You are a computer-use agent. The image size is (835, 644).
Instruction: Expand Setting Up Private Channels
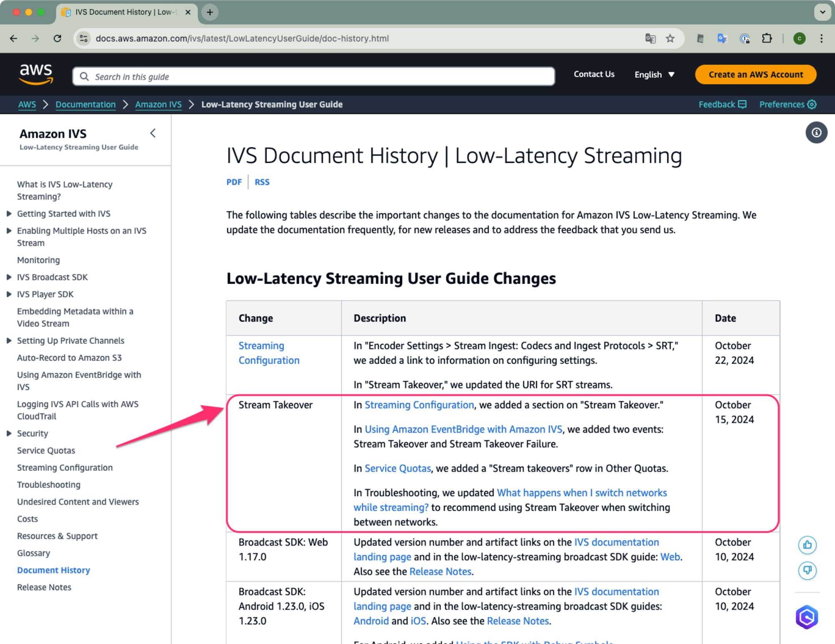[9, 341]
